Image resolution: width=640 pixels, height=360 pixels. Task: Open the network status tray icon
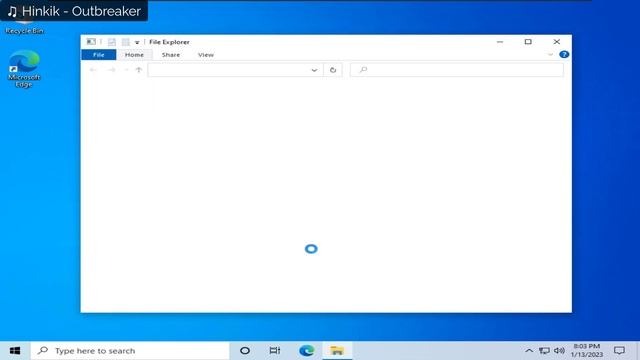(544, 351)
